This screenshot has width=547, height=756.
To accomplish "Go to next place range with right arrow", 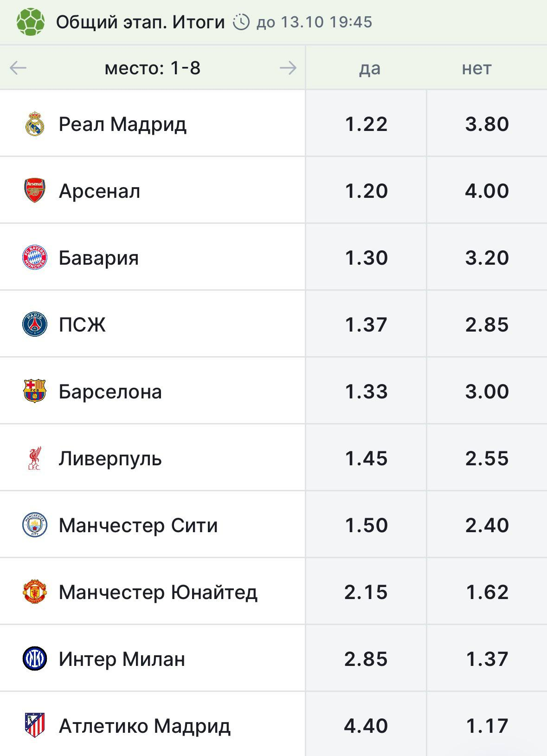I will click(x=288, y=68).
